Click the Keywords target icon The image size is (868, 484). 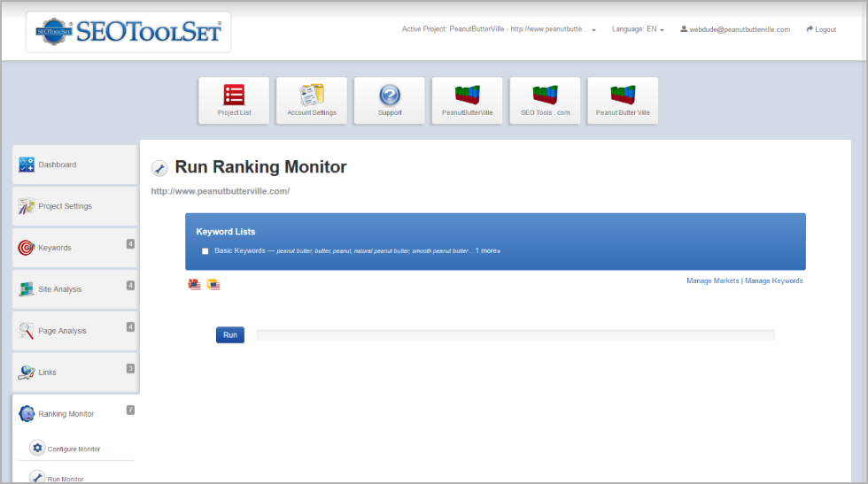click(x=27, y=247)
